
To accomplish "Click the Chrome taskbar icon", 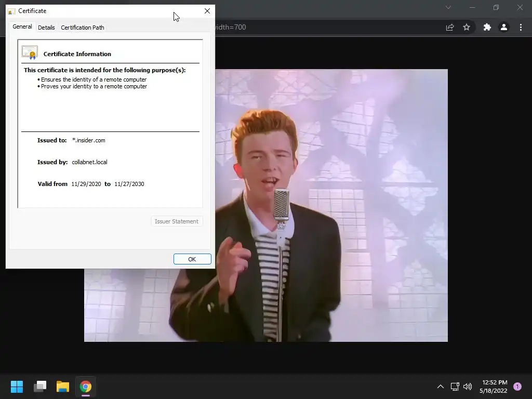I will [86, 387].
